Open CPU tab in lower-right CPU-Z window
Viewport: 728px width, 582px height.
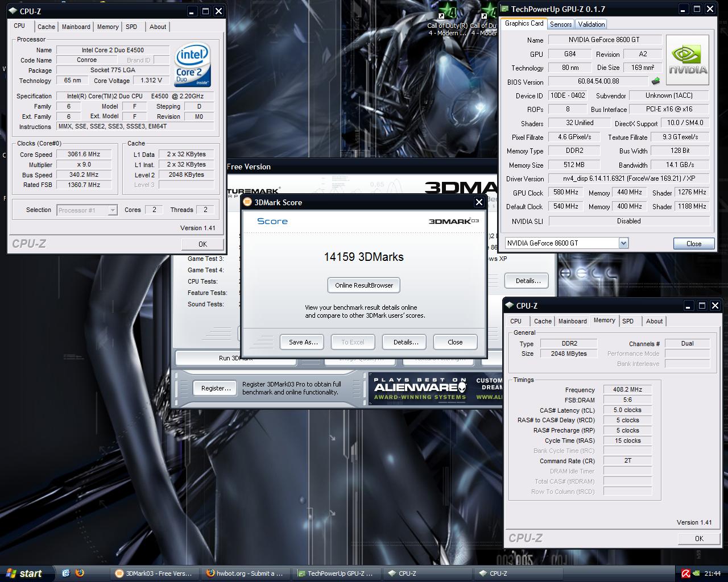[x=516, y=321]
